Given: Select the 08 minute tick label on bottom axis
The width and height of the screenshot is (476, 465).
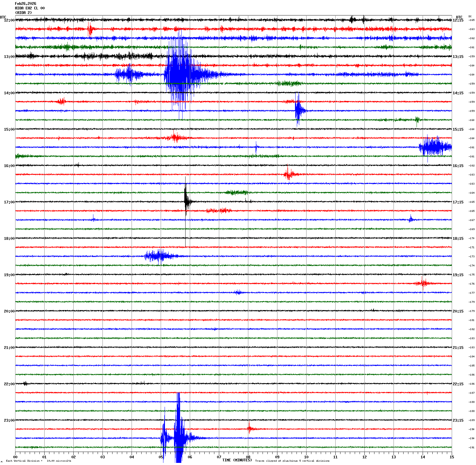Looking at the screenshot, I should pyautogui.click(x=248, y=457).
